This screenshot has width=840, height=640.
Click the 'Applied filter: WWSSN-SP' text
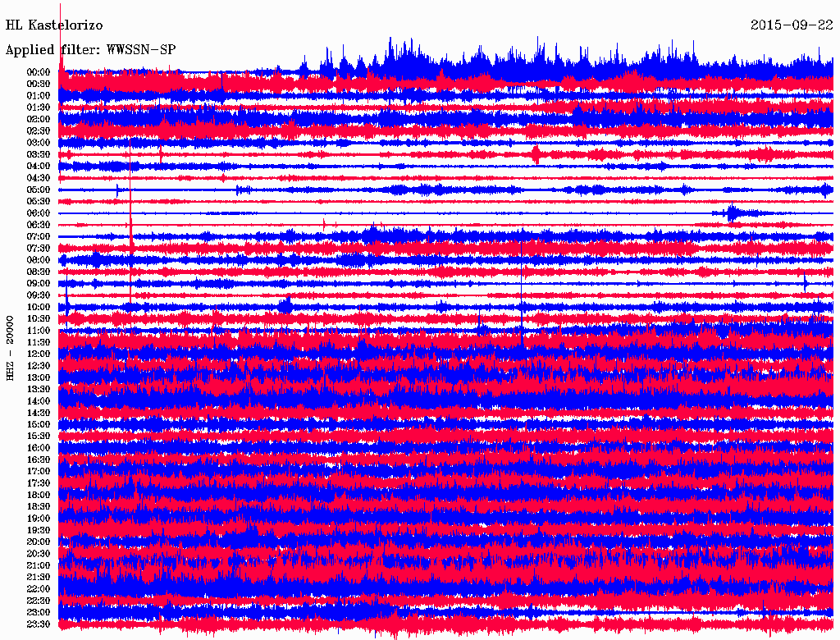[90, 50]
